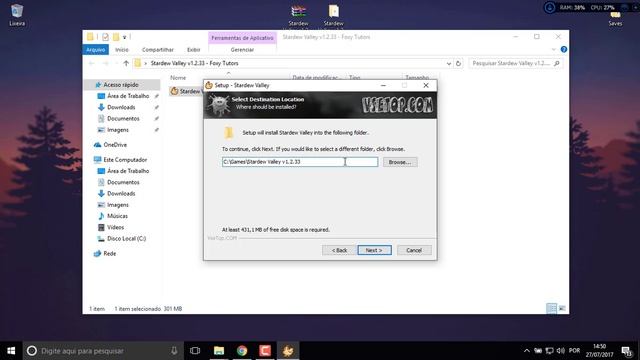
Task: Select the Saves desktop icon
Action: [x=615, y=19]
